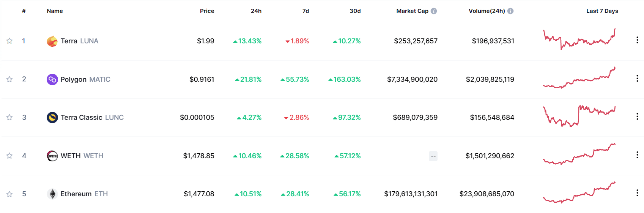The image size is (644, 213).
Task: Open the three-dot menu for Terra
Action: [x=637, y=40]
